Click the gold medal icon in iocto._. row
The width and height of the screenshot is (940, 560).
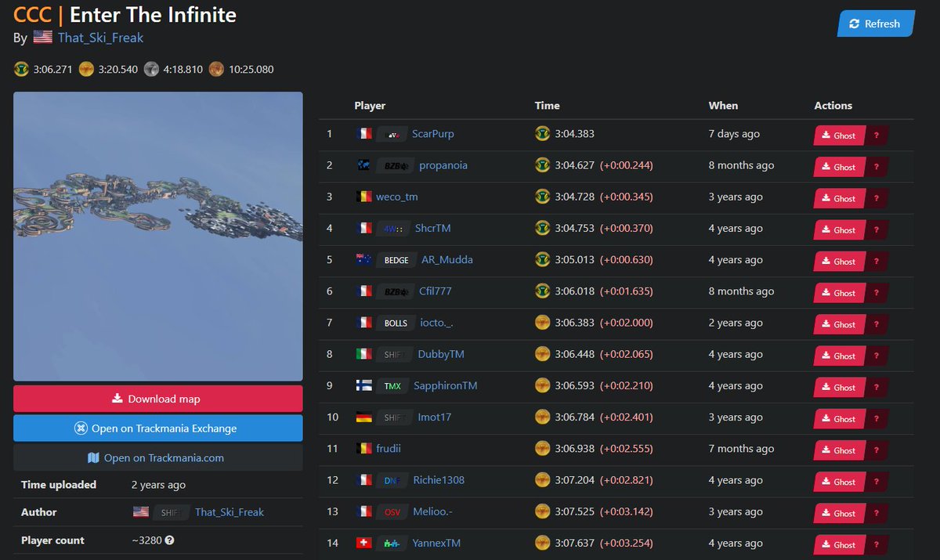tap(542, 323)
